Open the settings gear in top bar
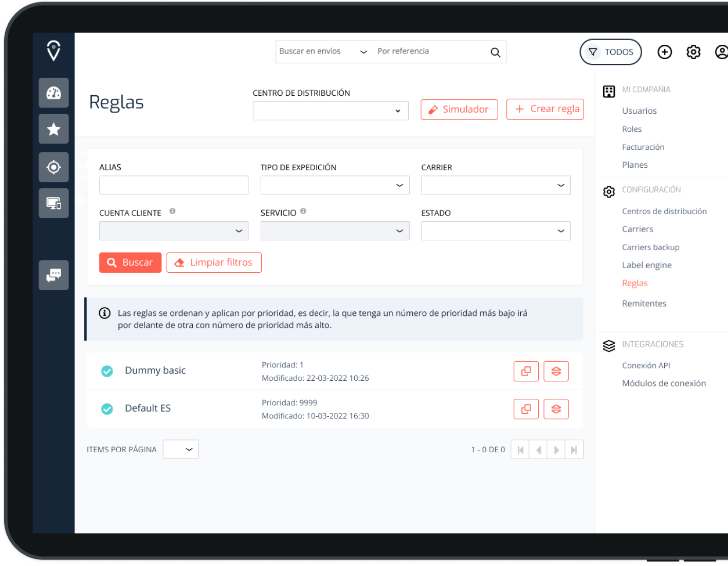This screenshot has height=566, width=728. pos(694,52)
